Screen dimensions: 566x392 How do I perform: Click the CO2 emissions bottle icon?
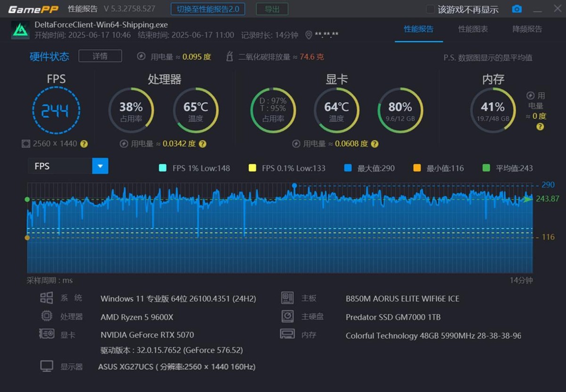point(230,57)
